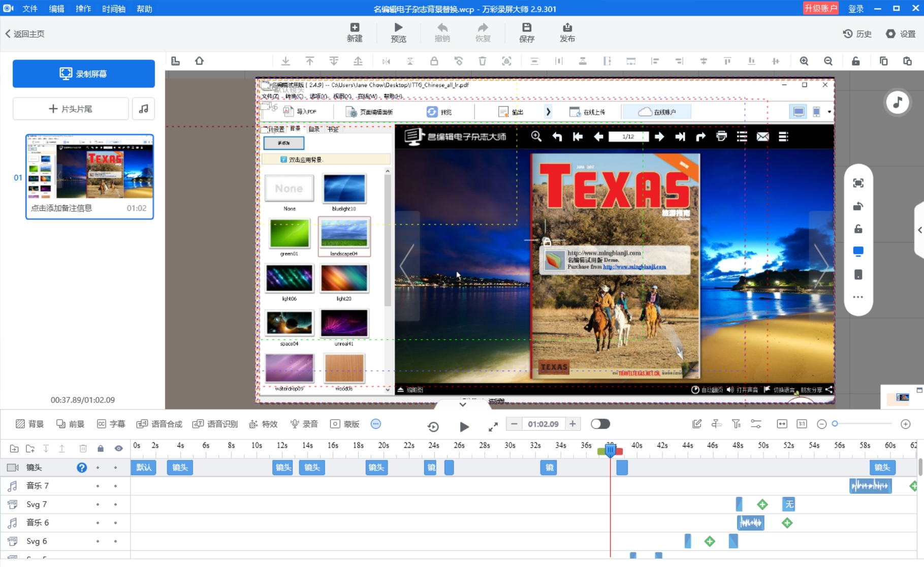
Task: Collapse timeline with chevron below canvas
Action: coord(462,405)
